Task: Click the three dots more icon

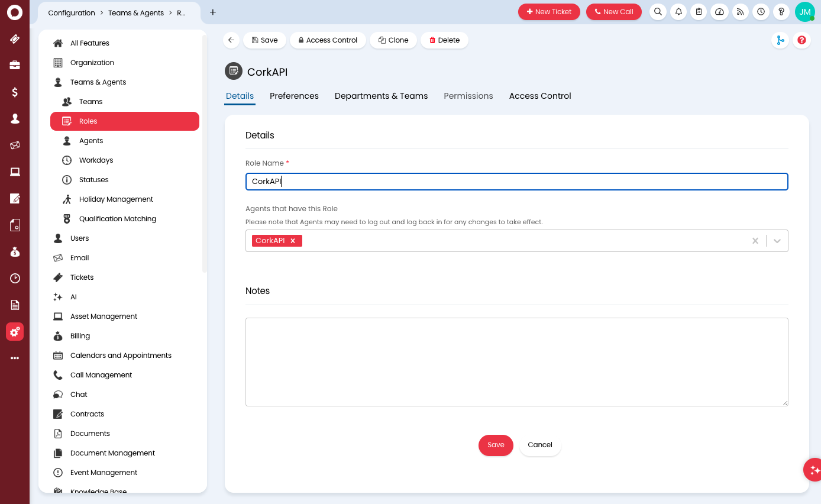Action: [x=15, y=358]
